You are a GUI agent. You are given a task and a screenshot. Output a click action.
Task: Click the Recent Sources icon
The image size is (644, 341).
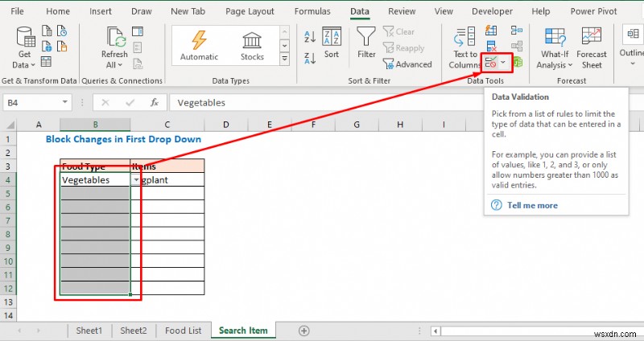coord(62,31)
